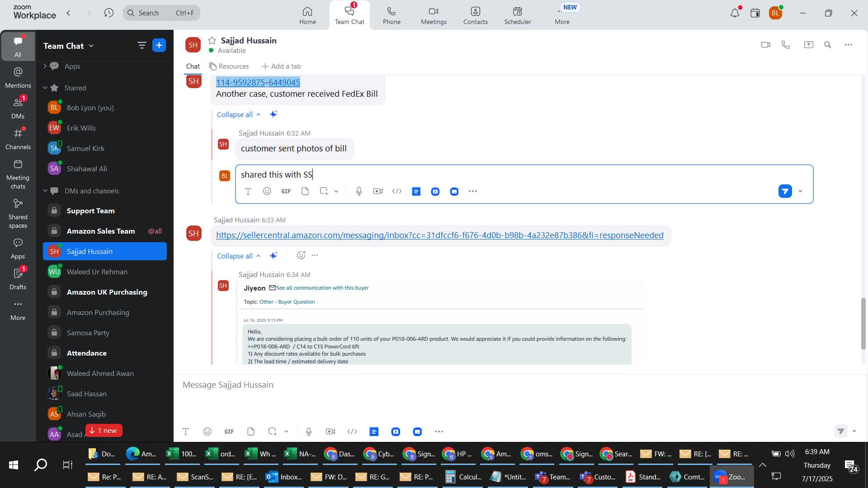Click the chat vertical scrollbar
The height and width of the screenshot is (488, 868).
coord(863,324)
